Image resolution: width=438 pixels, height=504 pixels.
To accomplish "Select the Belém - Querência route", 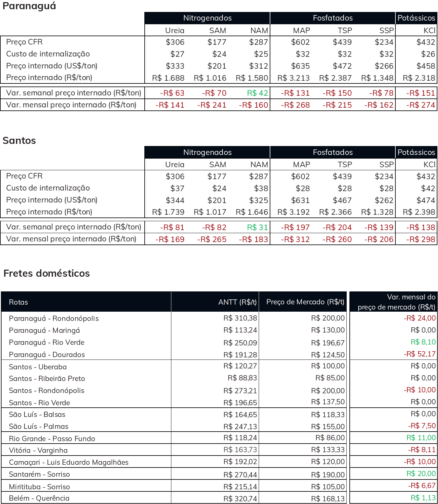I will pos(39,498).
